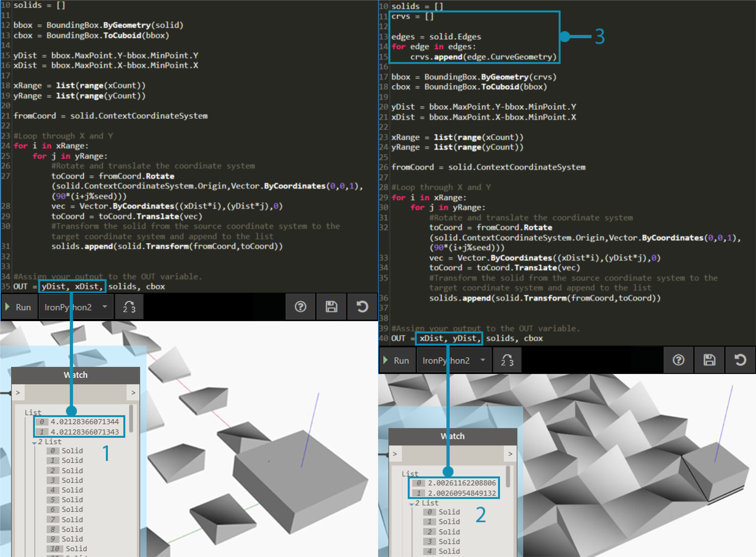Click the 2-to-3 migration icon in right editor
Viewport: 756px width, 557px height.
[507, 360]
